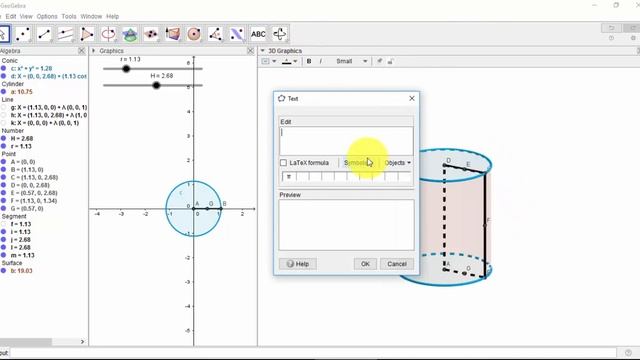The width and height of the screenshot is (640, 360).
Task: Open the text color dropdown arrow
Action: click(x=295, y=61)
